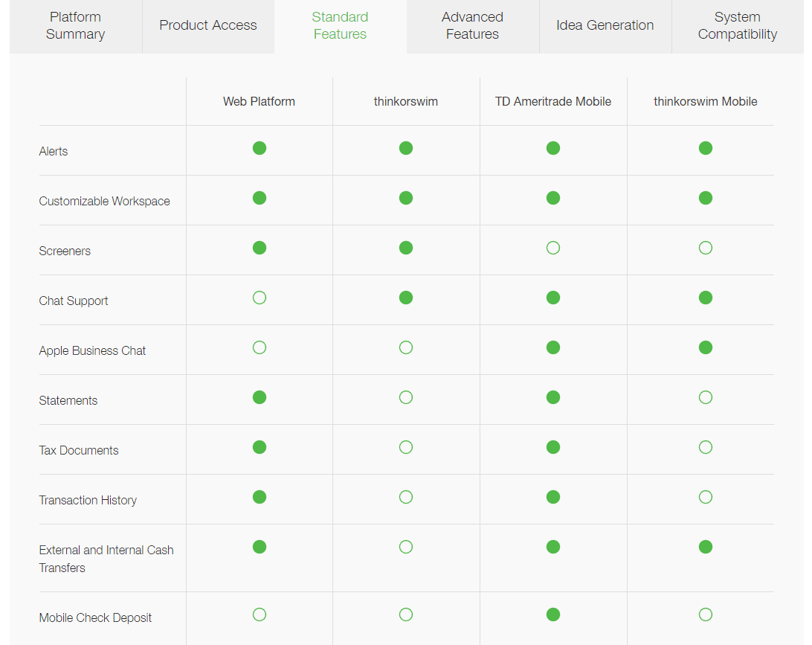812x645 pixels.
Task: Click Statements filled dot under Web Platform
Action: (260, 397)
